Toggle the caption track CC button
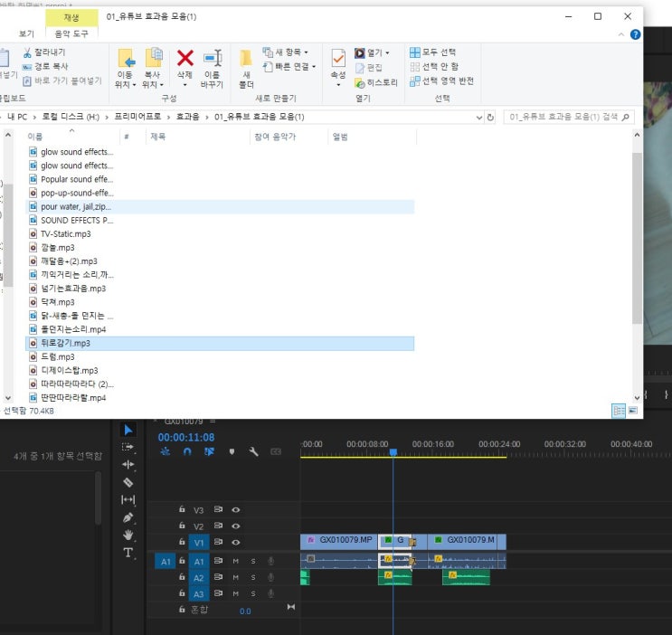This screenshot has height=635, width=672. pyautogui.click(x=276, y=451)
